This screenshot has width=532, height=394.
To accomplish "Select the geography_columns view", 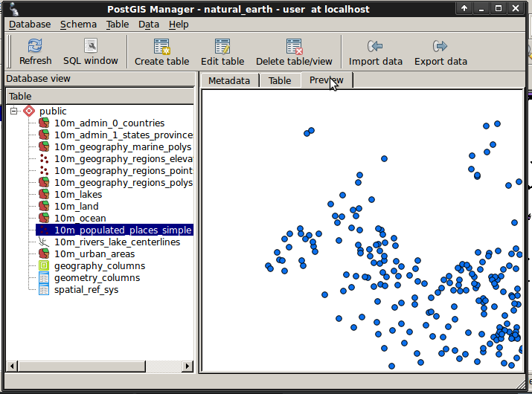I will (100, 265).
